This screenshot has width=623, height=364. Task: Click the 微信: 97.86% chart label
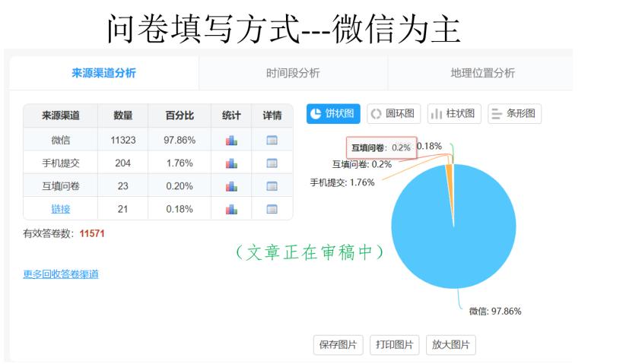(x=495, y=312)
